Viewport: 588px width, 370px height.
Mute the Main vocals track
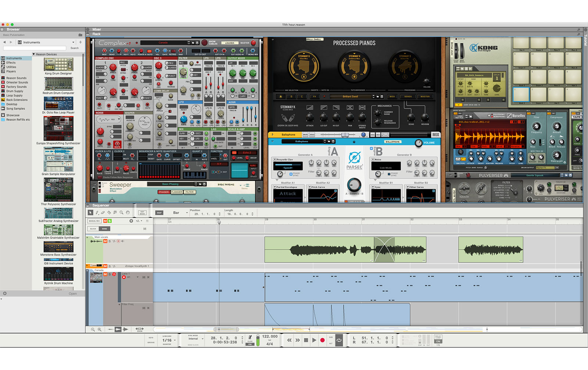coord(105,241)
